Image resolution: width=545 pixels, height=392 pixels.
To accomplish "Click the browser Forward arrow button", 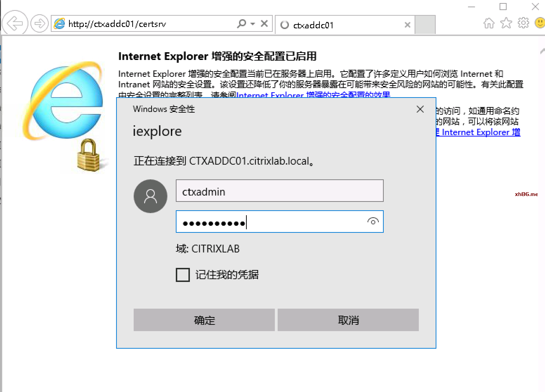I will click(40, 24).
